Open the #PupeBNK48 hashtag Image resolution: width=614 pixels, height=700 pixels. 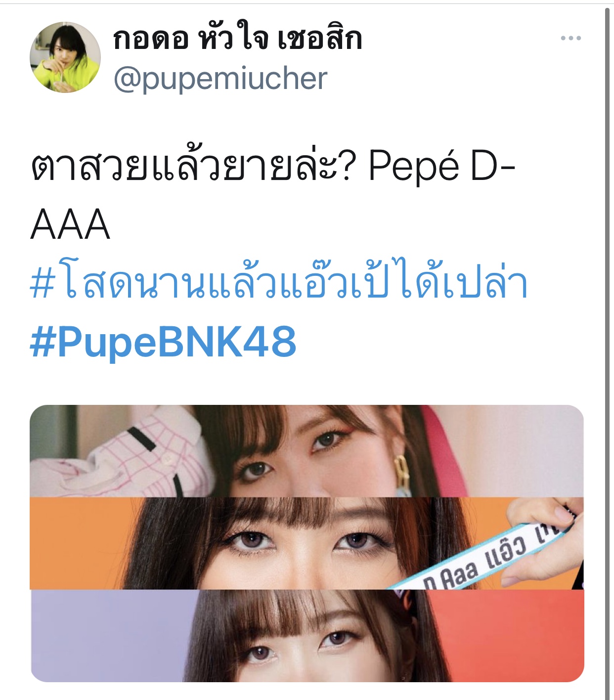click(163, 342)
